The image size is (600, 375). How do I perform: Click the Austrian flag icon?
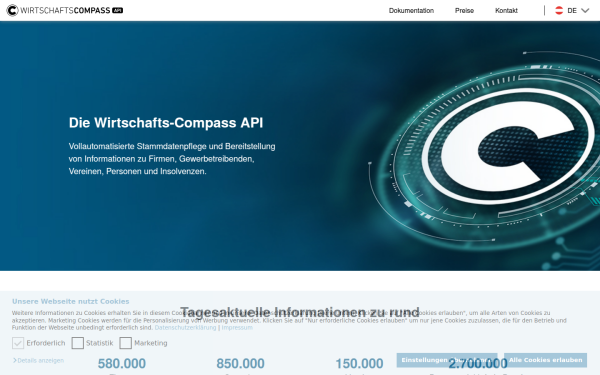[x=559, y=10]
